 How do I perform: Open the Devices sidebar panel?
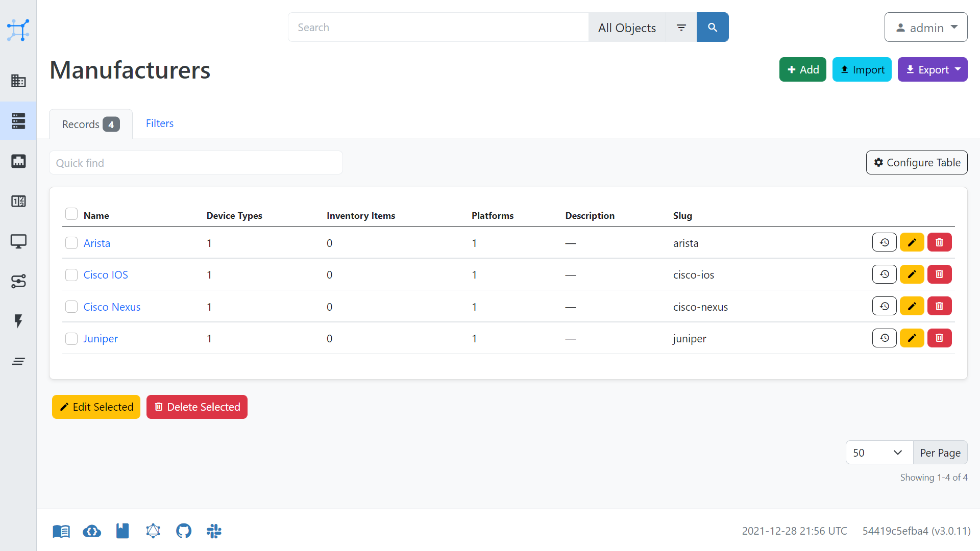(x=18, y=120)
